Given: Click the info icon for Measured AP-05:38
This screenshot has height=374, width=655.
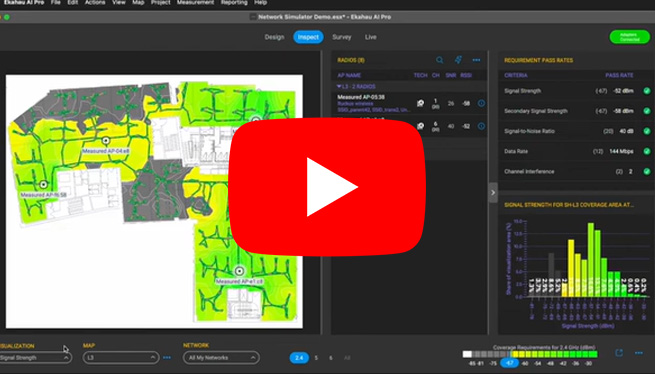Looking at the screenshot, I should [481, 103].
